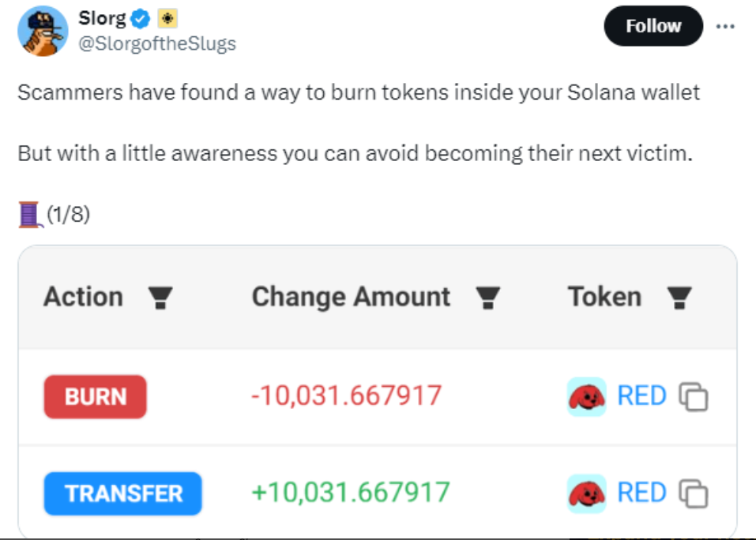Open the Action column filter
This screenshot has width=756, height=540.
(x=160, y=297)
